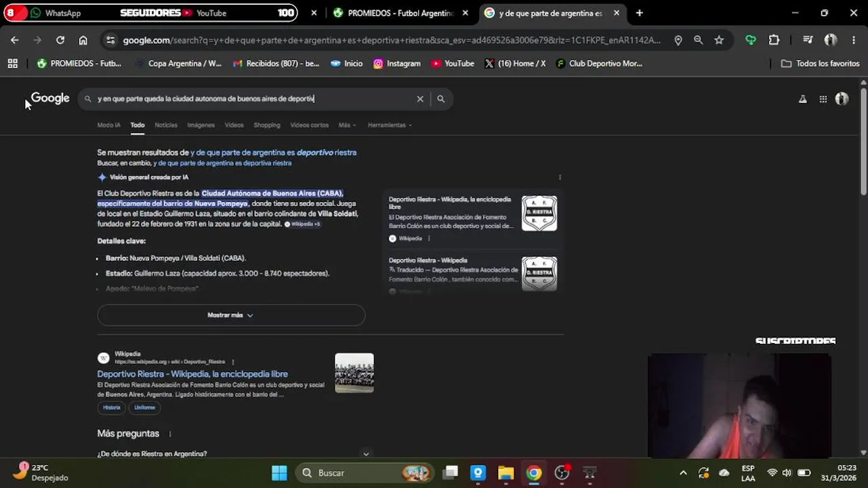The image size is (868, 488).
Task: Click the Chrome address bar URL
Action: [392, 40]
